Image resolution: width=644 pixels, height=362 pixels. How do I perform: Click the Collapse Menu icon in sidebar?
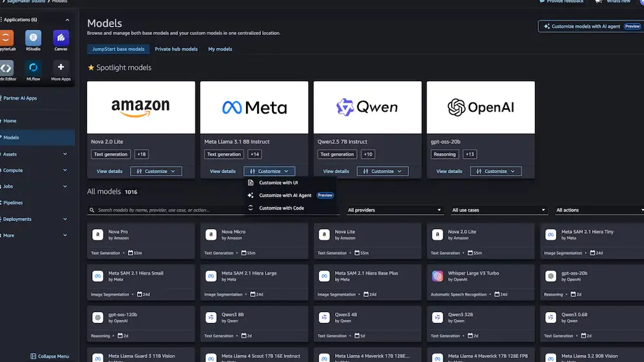click(33, 356)
